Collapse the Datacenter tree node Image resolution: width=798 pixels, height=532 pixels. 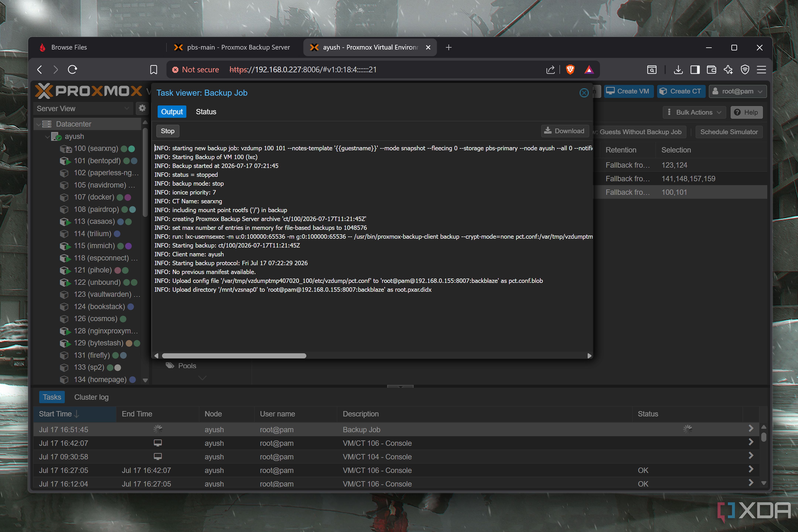pos(38,125)
